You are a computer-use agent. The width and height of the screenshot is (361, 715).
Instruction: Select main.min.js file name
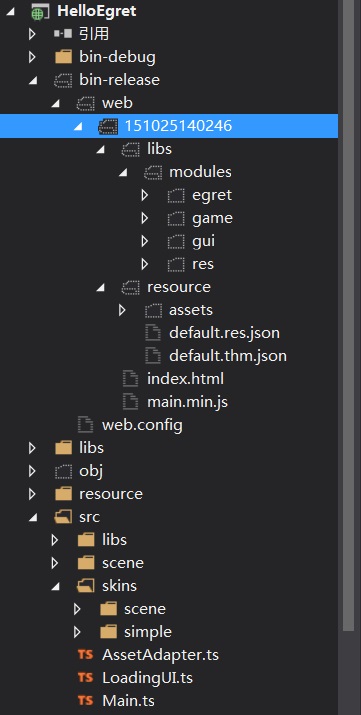tap(187, 402)
